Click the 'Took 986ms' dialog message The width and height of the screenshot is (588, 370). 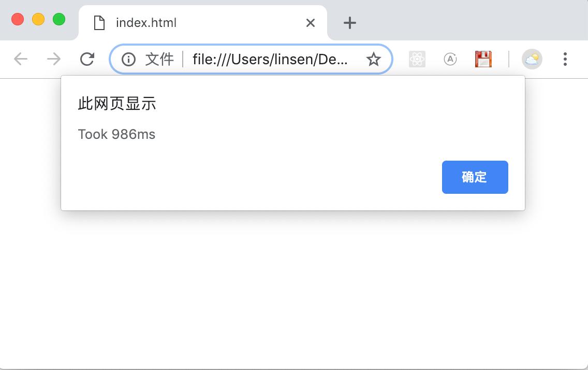[x=116, y=134]
